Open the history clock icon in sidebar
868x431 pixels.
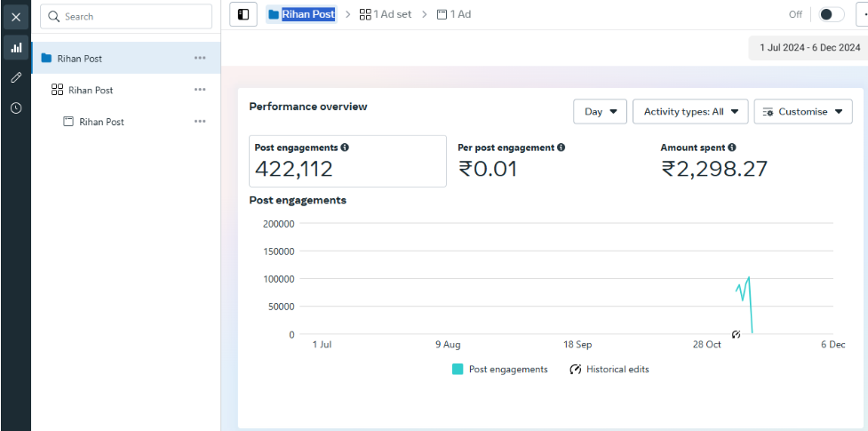[x=16, y=108]
